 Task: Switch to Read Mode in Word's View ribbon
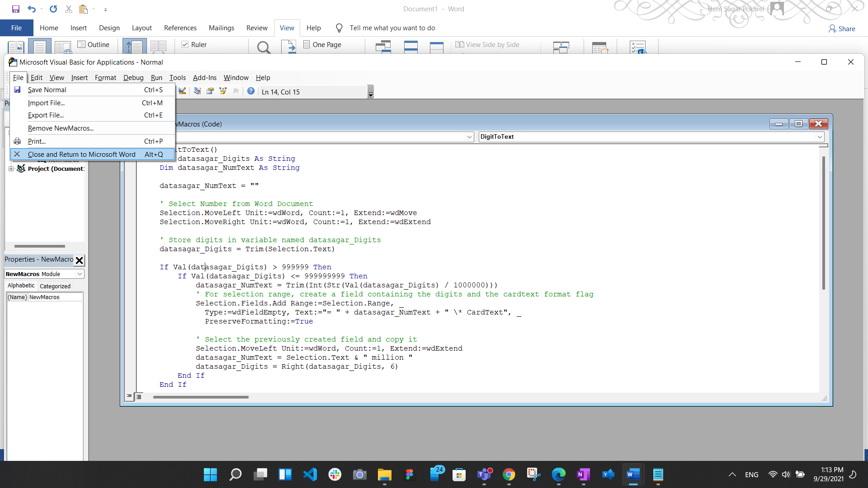coord(16,47)
